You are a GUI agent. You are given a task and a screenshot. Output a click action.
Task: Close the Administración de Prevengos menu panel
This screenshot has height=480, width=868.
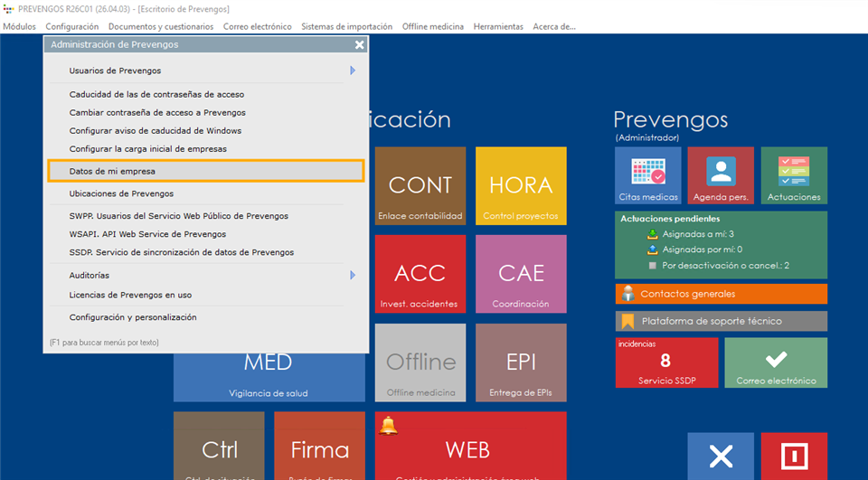[359, 44]
